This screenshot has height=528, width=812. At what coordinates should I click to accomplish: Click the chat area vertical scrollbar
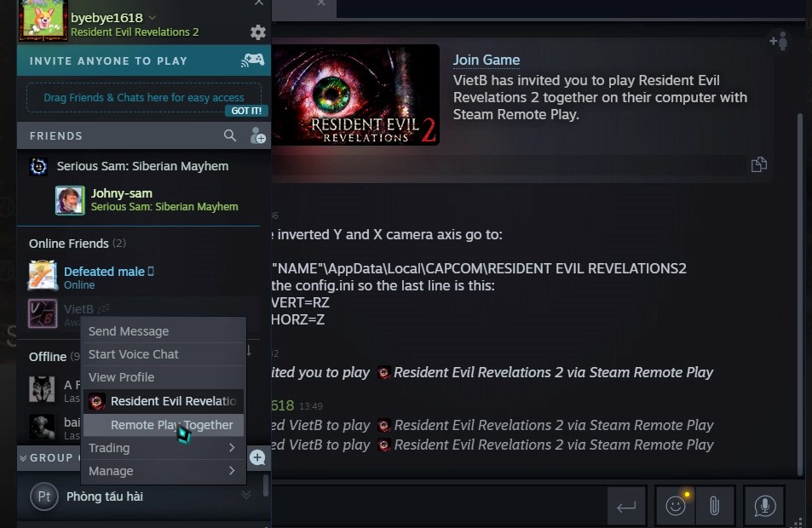click(x=799, y=290)
